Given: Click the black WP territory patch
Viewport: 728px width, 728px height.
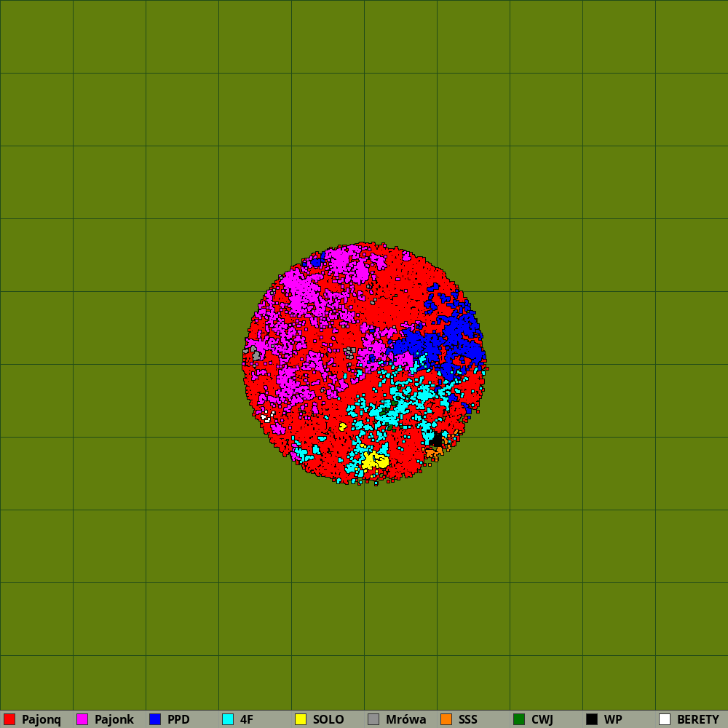Looking at the screenshot, I should coord(436,440).
